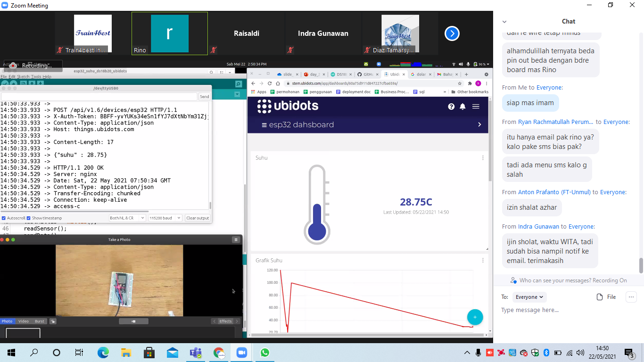Screen dimensions: 644x362
Task: Select the Video tab in camera app
Action: pyautogui.click(x=24, y=321)
